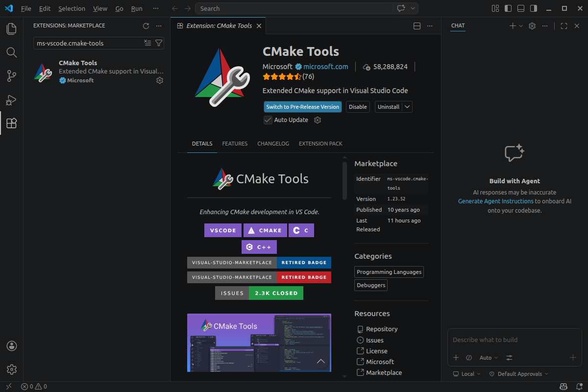
Task: Start a new chat with plus icon
Action: coord(513,26)
